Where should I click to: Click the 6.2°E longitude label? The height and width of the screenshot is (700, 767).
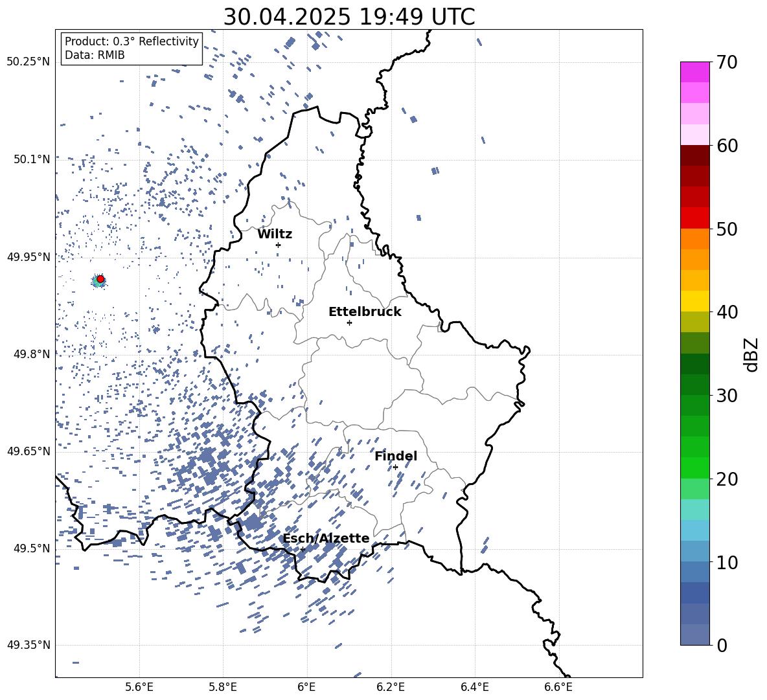pos(391,687)
